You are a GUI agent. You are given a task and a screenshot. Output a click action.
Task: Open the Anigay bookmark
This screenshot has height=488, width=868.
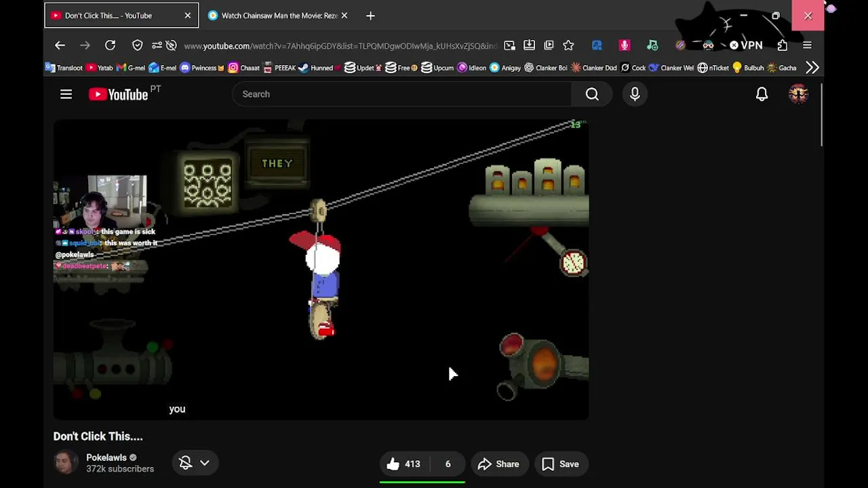coord(505,68)
